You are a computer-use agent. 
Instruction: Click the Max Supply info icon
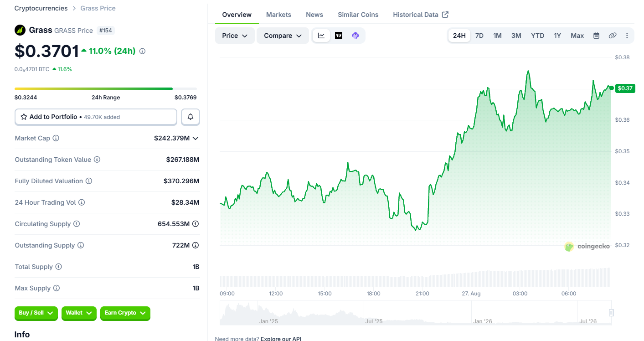click(57, 288)
